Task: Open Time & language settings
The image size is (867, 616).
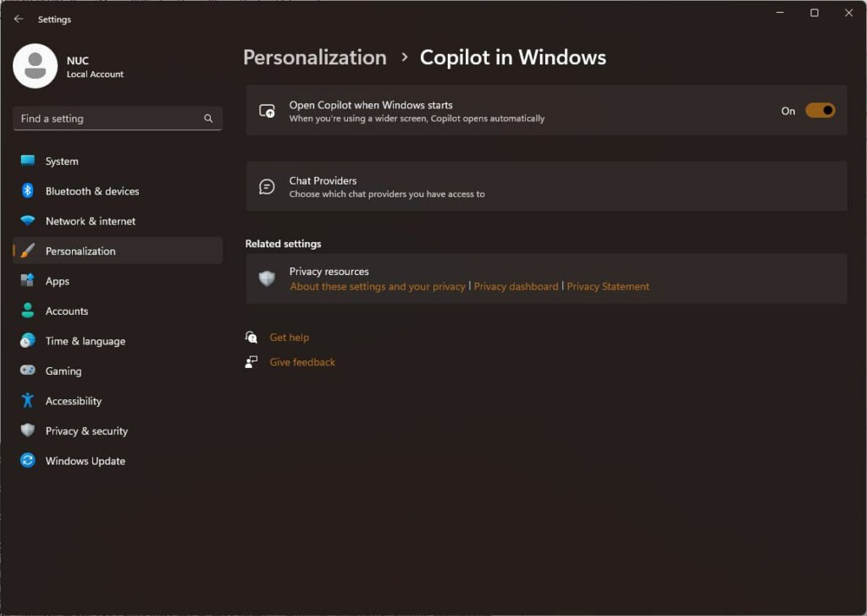Action: (x=85, y=341)
